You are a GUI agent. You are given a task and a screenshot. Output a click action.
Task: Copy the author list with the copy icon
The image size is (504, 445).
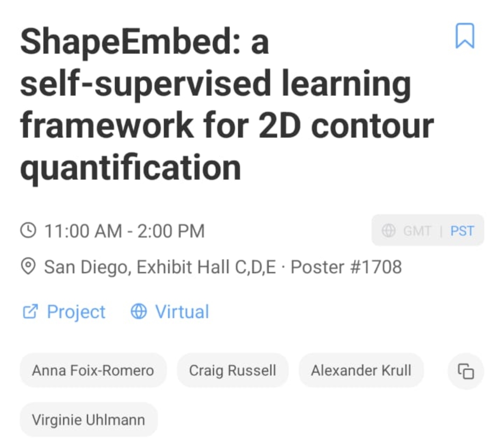coord(466,371)
